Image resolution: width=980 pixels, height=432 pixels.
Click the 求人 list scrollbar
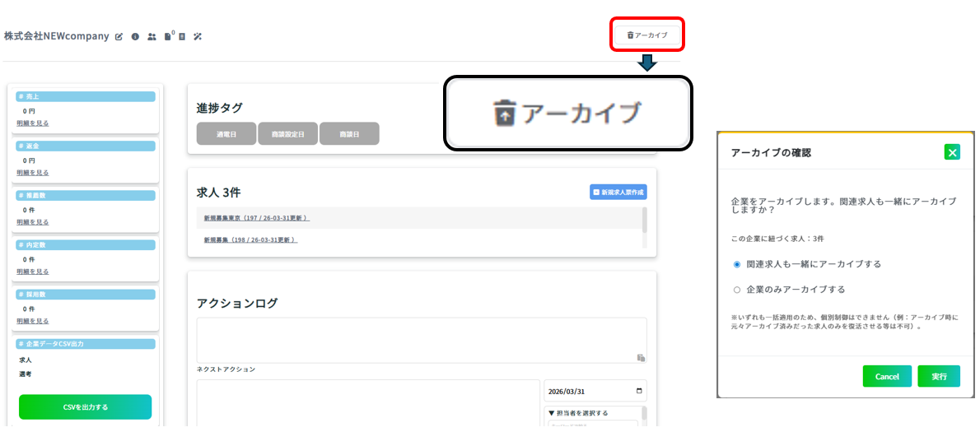644,221
